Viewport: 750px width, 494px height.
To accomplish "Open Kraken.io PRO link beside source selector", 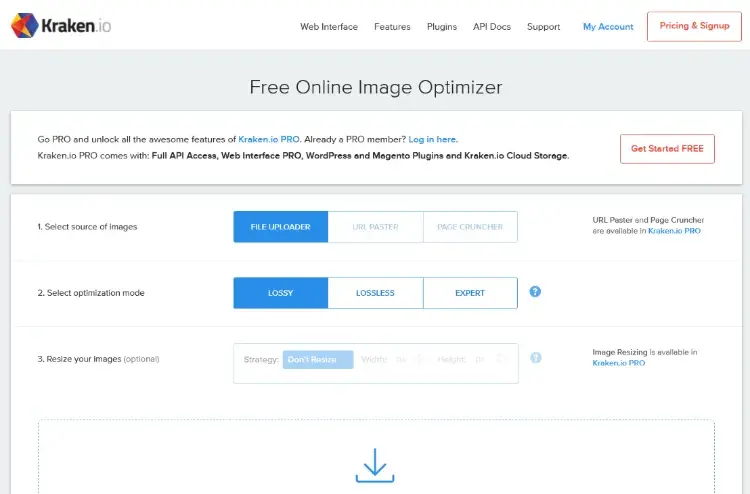I will [674, 231].
